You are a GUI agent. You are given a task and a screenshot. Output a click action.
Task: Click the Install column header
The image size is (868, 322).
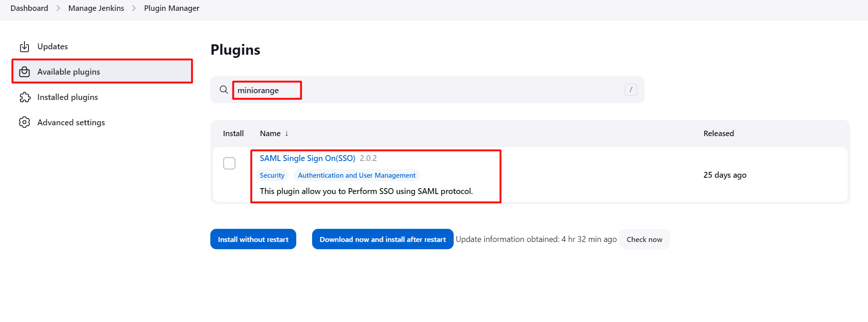[233, 133]
